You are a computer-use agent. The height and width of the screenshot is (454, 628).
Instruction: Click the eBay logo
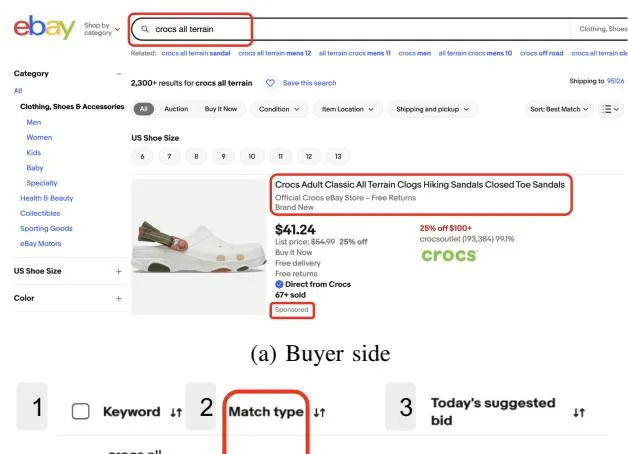(x=45, y=30)
